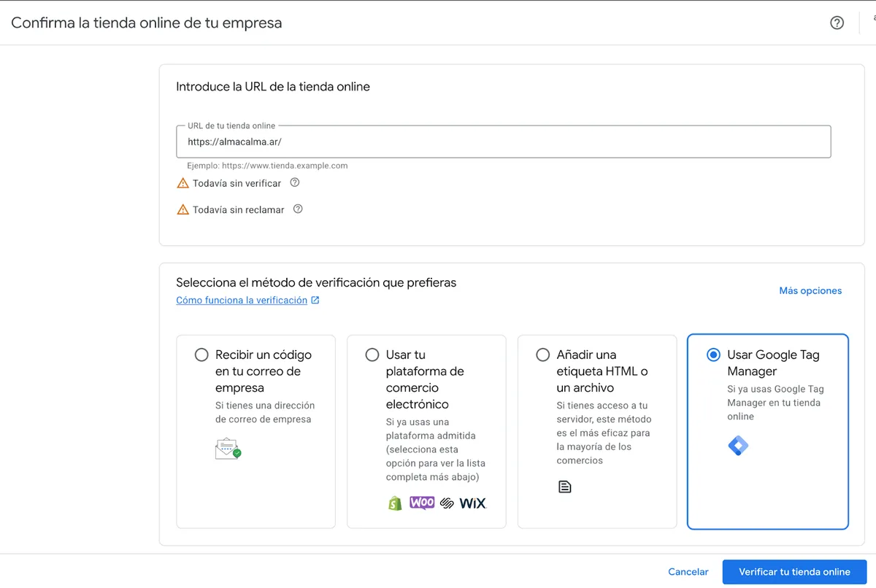
Task: Click the Wix logo icon
Action: click(472, 503)
